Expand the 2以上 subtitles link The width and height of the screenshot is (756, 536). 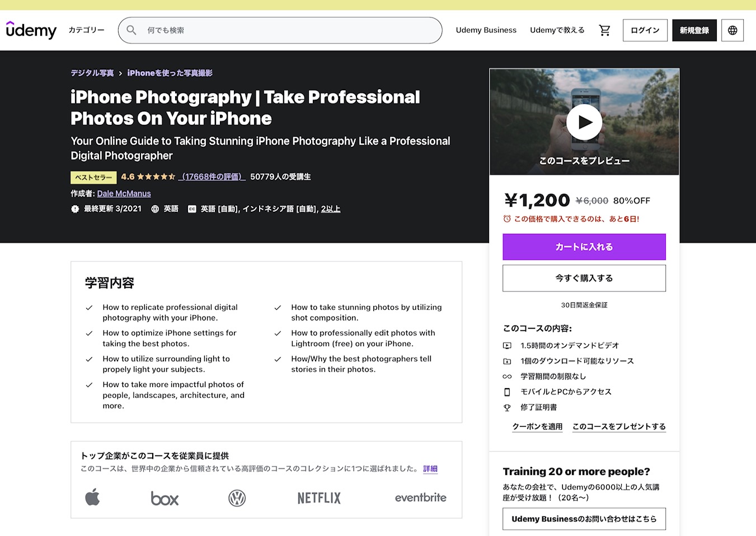point(331,209)
